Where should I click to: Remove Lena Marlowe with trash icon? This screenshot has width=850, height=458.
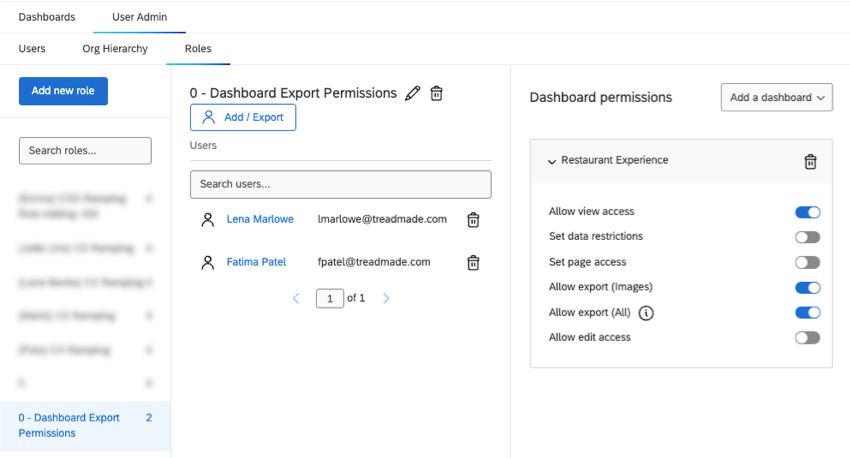[x=474, y=220]
